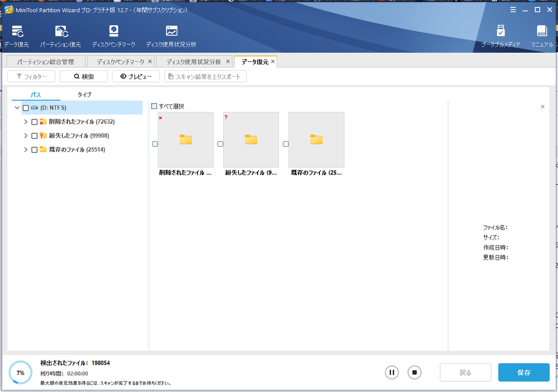This screenshot has width=558, height=392.
Task: Click the 検索 button
Action: click(x=84, y=77)
